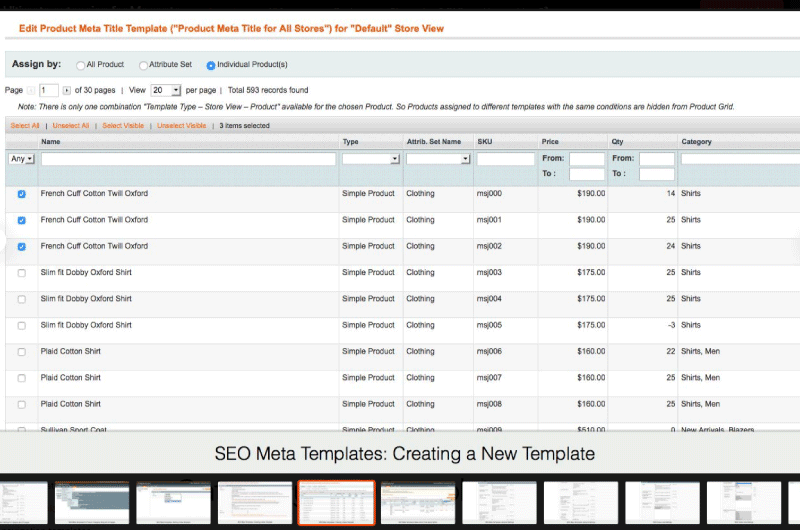Open the currently highlighted gallery thumbnail

pos(336,502)
